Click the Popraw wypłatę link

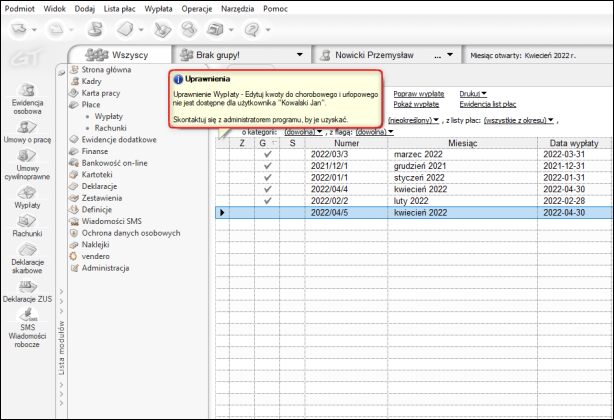point(419,94)
